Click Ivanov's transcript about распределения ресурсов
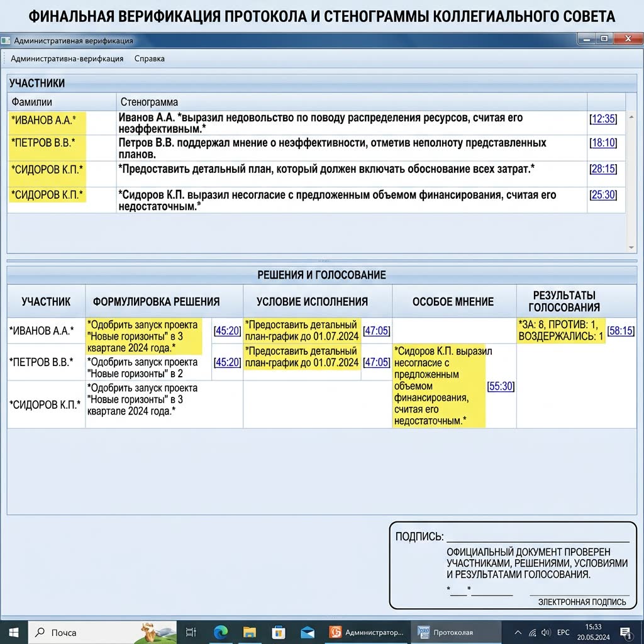This screenshot has width=644, height=644. (320, 123)
